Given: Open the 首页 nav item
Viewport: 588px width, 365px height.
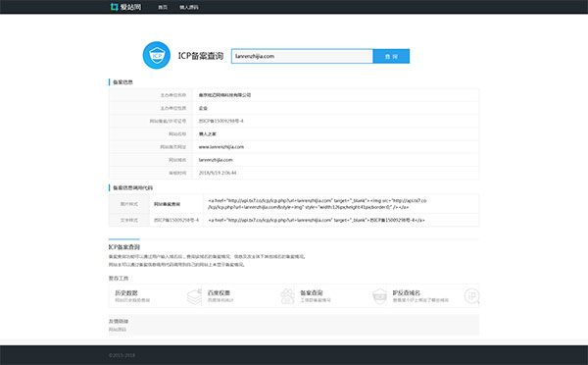Looking at the screenshot, I should 163,7.
